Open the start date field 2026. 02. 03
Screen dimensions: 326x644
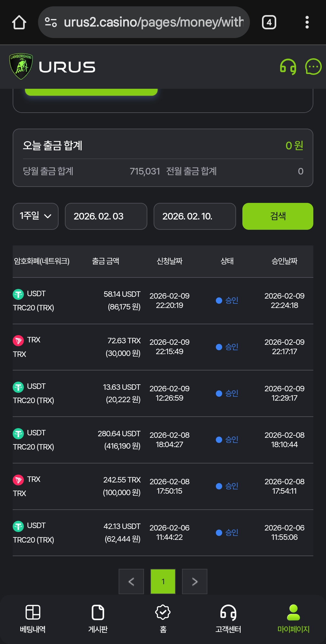pyautogui.click(x=106, y=216)
